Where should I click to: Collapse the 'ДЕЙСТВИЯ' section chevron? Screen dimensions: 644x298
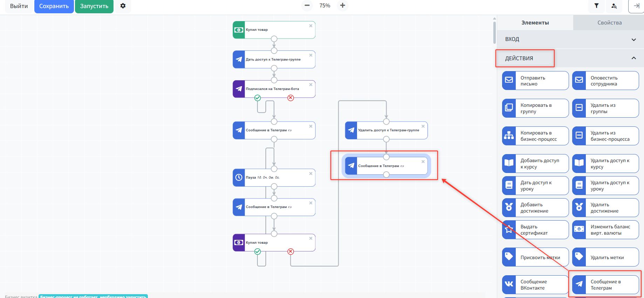coord(633,58)
